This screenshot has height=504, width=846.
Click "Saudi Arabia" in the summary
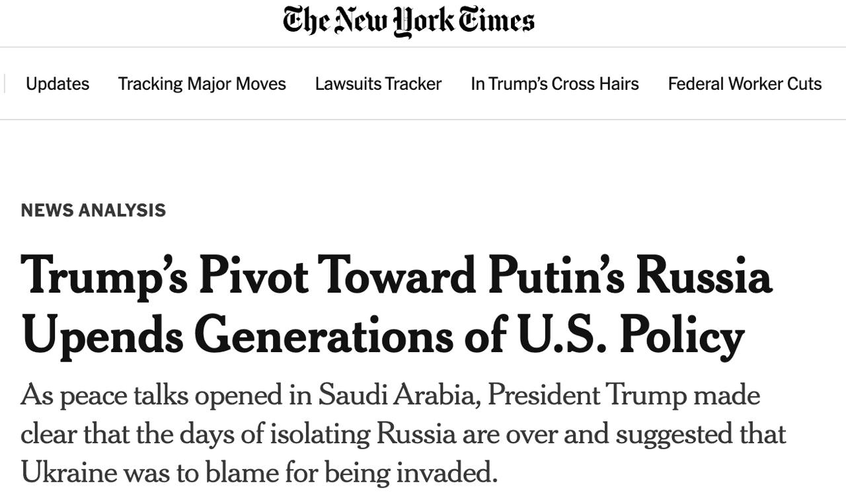[397, 396]
